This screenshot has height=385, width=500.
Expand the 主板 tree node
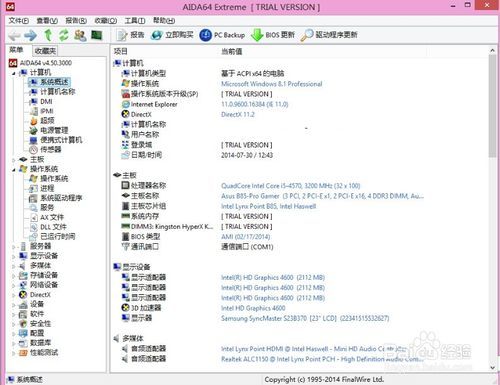pyautogui.click(x=14, y=160)
